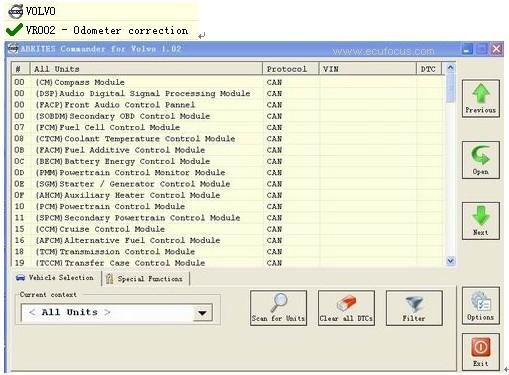509x375 pixels.
Task: Sort by the Protocol column header
Action: point(291,69)
